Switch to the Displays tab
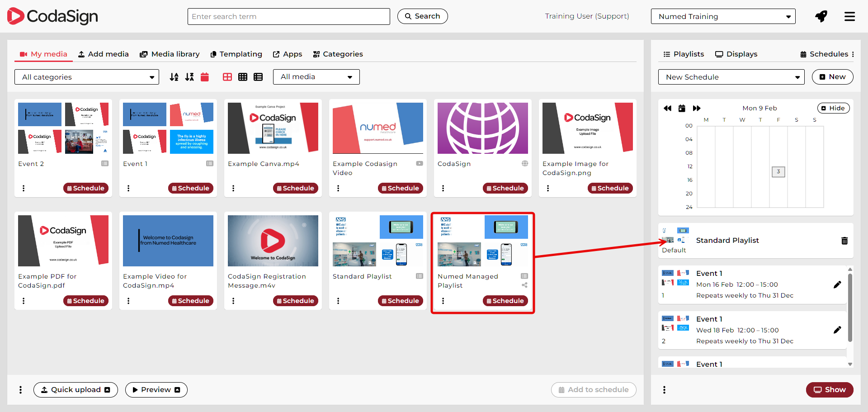The image size is (868, 412). click(736, 54)
